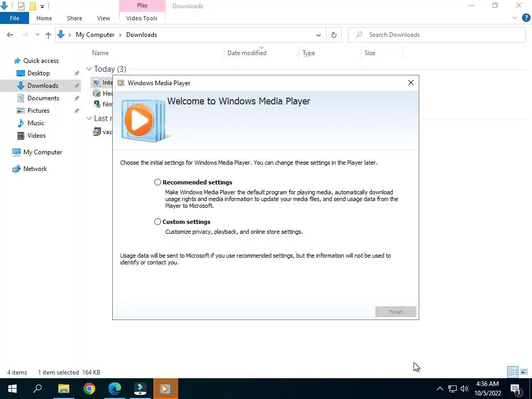The width and height of the screenshot is (532, 399).
Task: Click the Windows Media Player title icon
Action: coord(121,83)
